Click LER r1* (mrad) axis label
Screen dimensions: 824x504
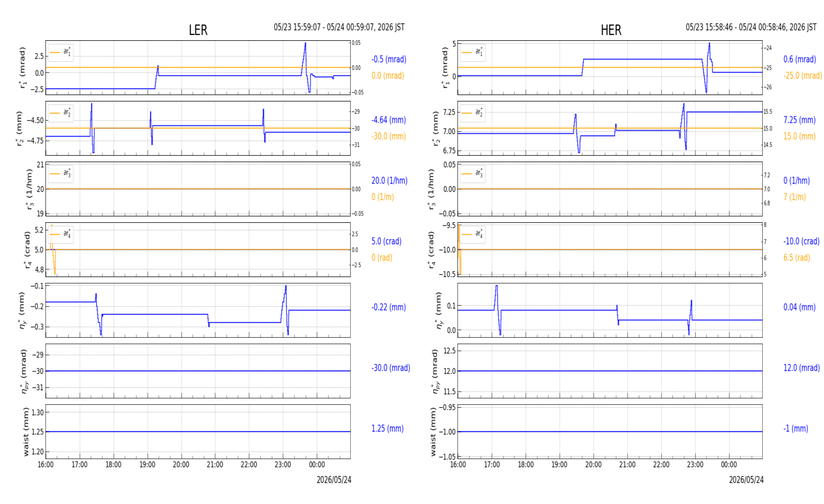click(23, 68)
